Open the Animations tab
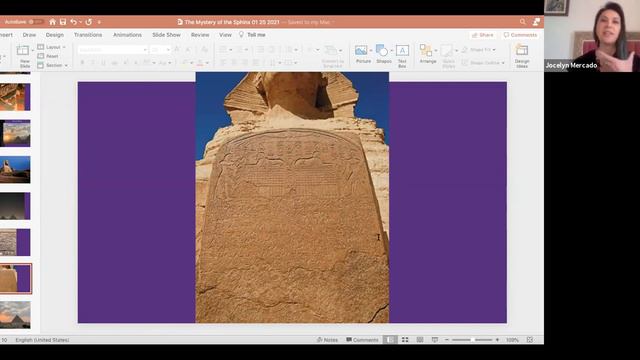This screenshot has width=640, height=360. point(127,35)
